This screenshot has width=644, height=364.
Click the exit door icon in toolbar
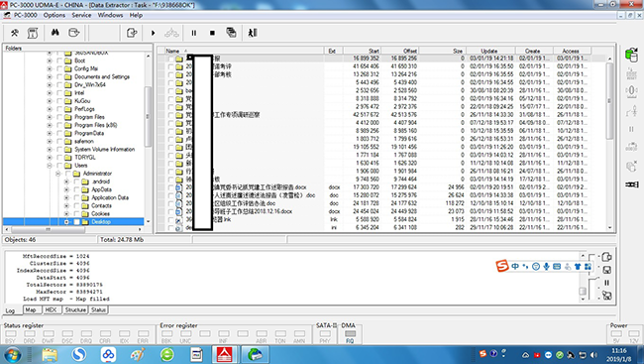[253, 33]
